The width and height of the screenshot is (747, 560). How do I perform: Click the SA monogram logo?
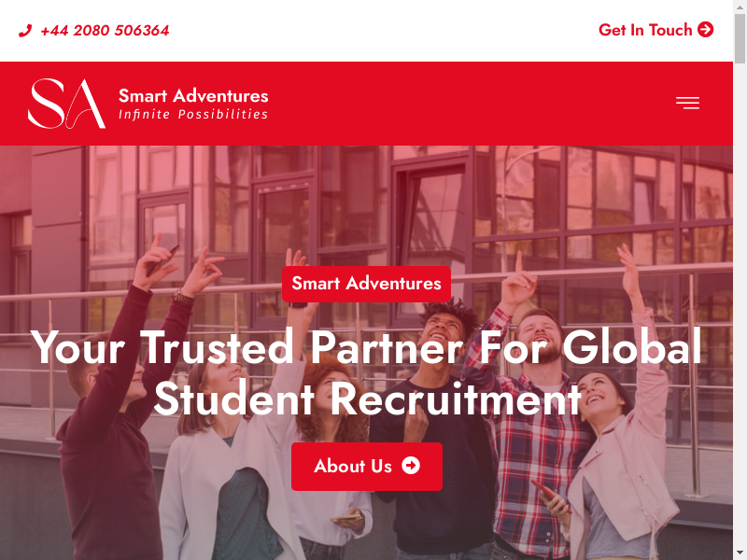click(x=66, y=104)
